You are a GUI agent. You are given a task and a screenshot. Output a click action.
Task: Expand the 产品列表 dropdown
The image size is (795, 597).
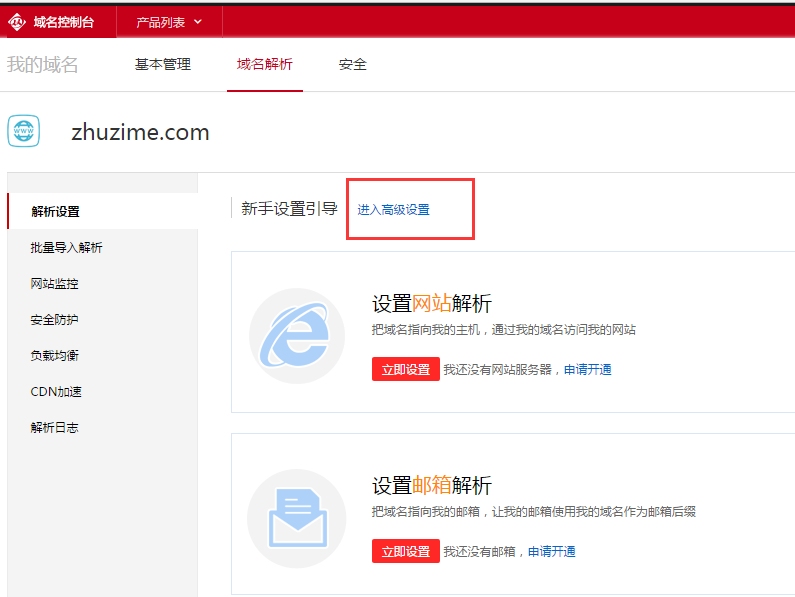[169, 22]
